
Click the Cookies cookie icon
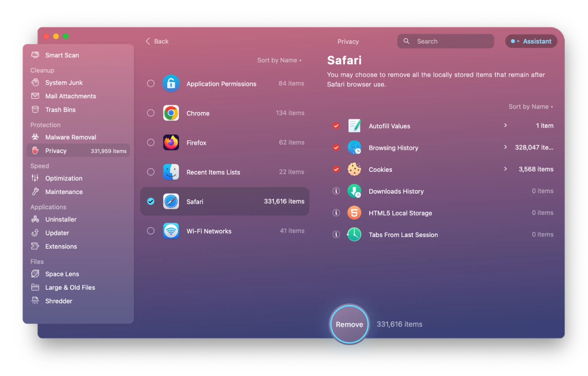354,170
